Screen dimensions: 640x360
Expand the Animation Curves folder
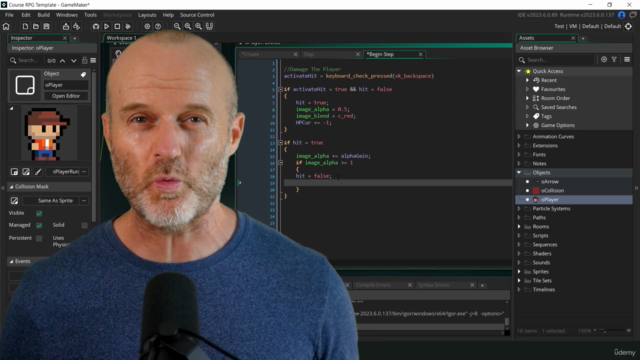[519, 136]
